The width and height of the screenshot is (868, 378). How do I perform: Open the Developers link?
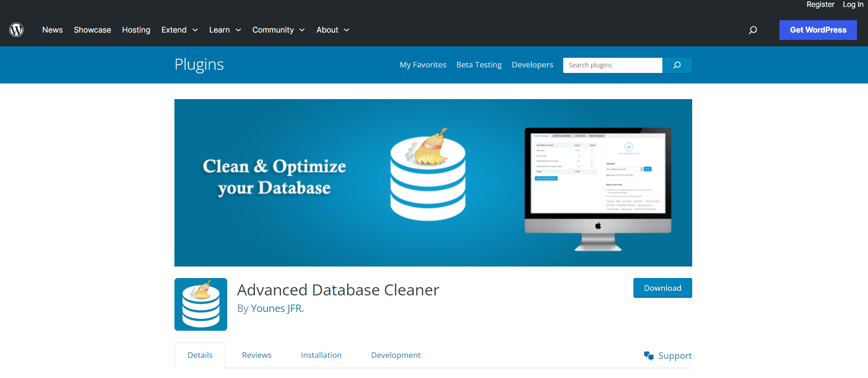532,65
